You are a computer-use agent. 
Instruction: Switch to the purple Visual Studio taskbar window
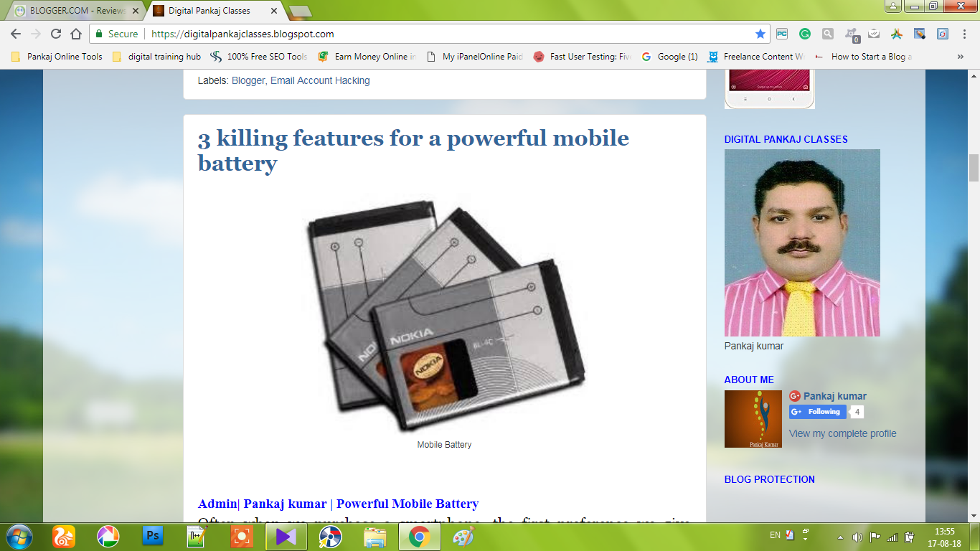(286, 537)
